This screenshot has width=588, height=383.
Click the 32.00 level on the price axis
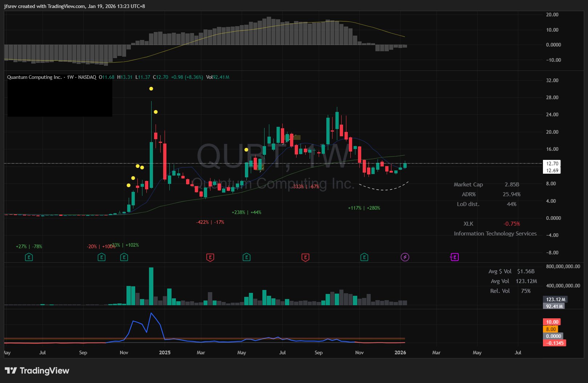point(552,80)
